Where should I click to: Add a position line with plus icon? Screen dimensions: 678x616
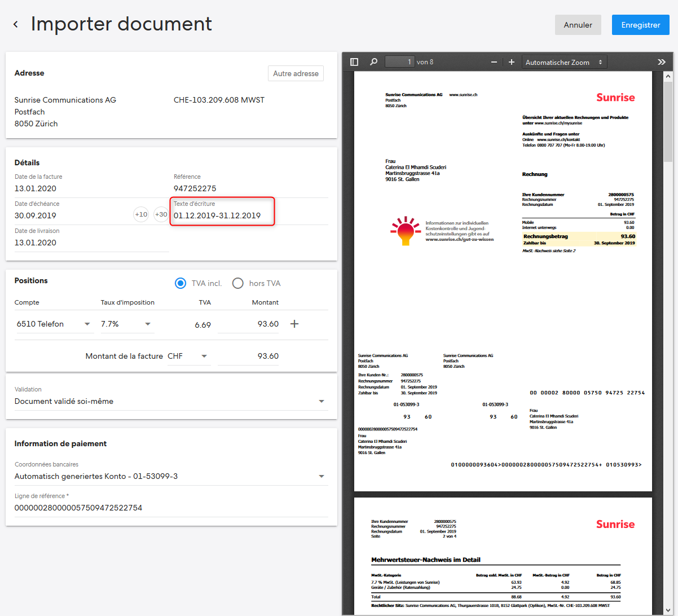(x=294, y=324)
